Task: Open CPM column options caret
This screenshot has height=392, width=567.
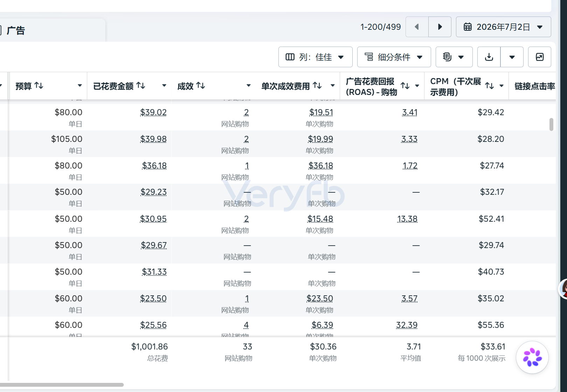Action: [502, 85]
